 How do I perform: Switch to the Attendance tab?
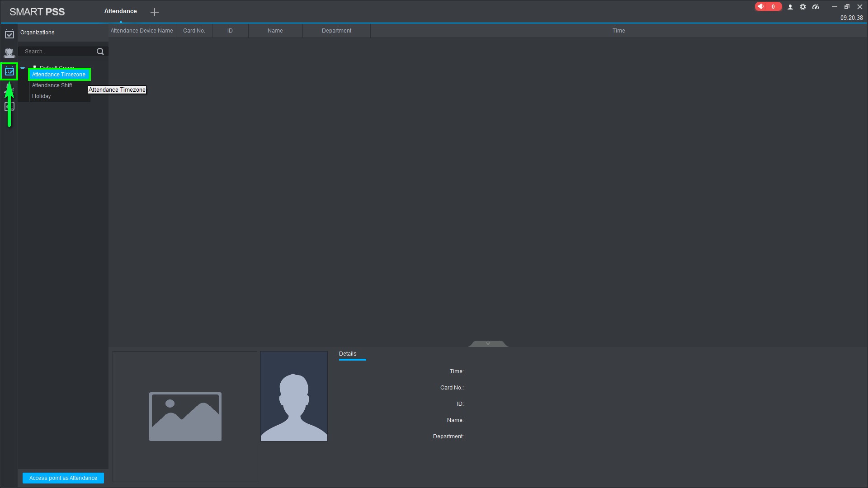(x=120, y=11)
